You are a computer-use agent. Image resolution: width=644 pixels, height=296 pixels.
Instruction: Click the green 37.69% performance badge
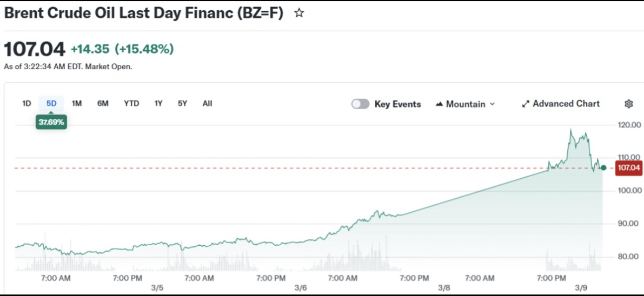click(51, 122)
